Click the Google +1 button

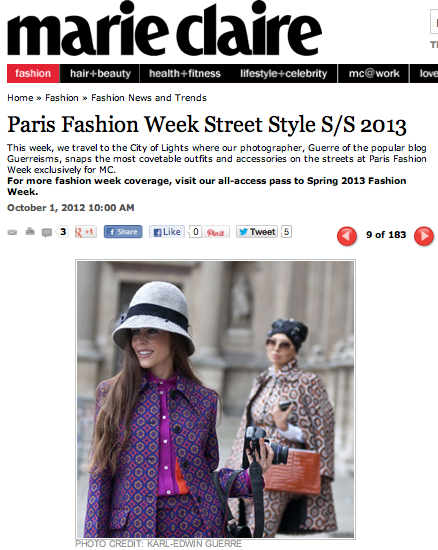coord(86,232)
